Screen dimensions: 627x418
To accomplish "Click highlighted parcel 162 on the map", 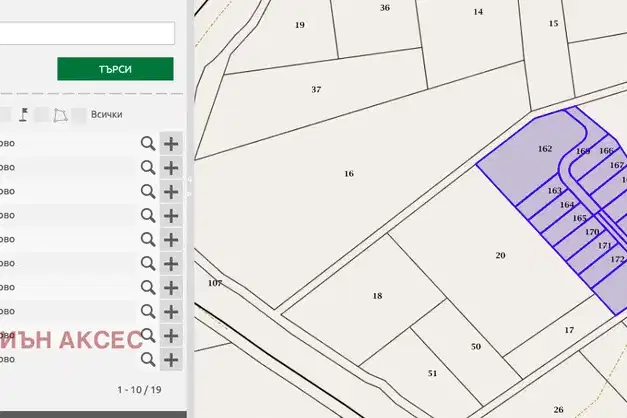I will point(545,149).
